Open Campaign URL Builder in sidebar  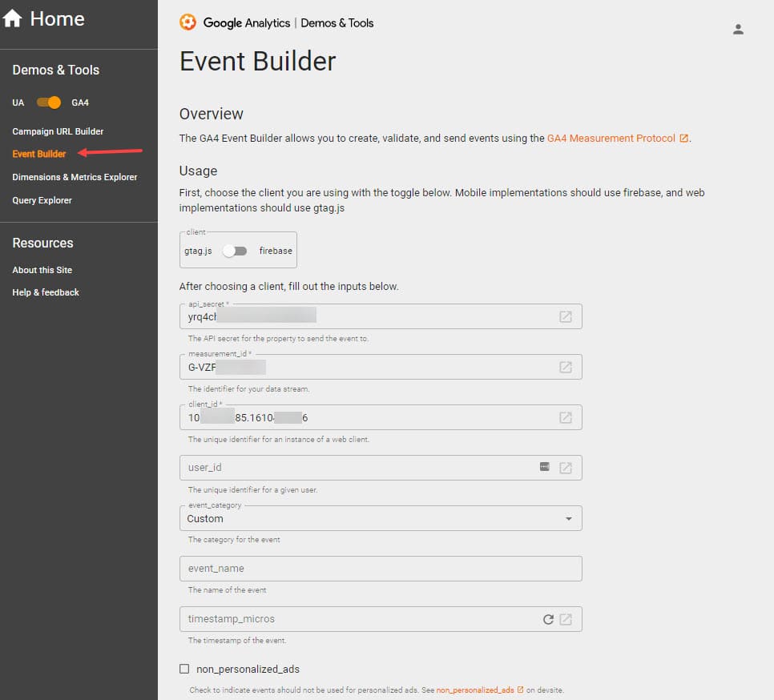click(x=58, y=131)
